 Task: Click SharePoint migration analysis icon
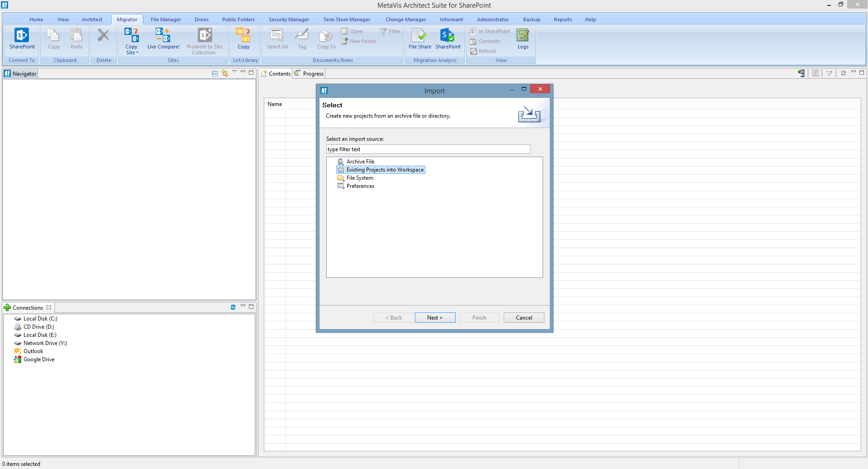pos(448,39)
